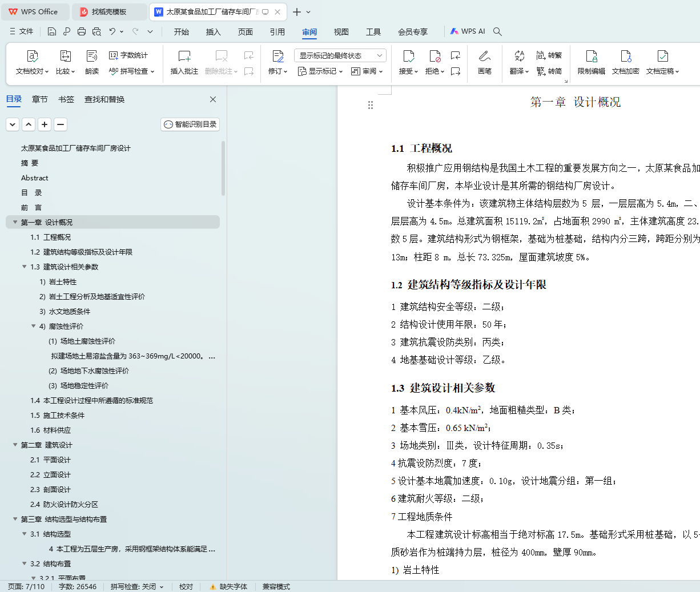
Task: Open the search magnifier icon beside WPS AI
Action: [x=497, y=31]
